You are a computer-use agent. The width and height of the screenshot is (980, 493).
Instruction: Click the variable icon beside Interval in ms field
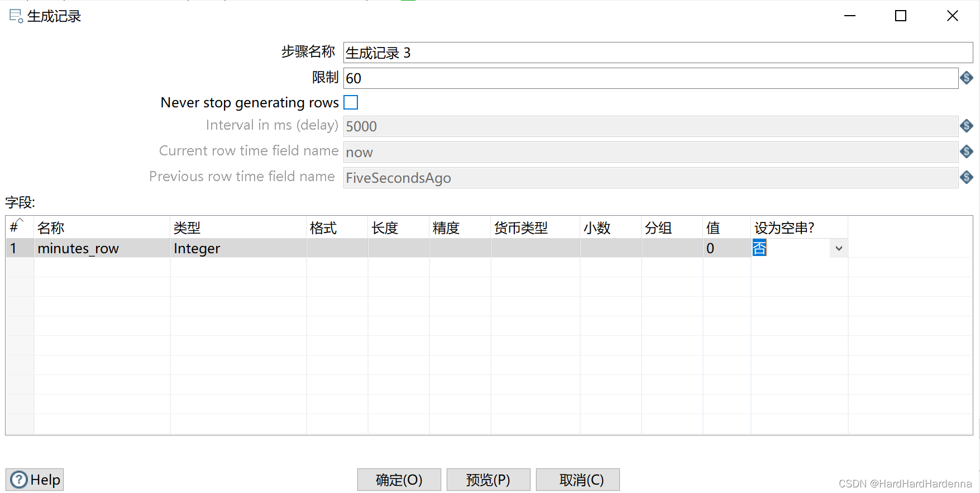(967, 126)
